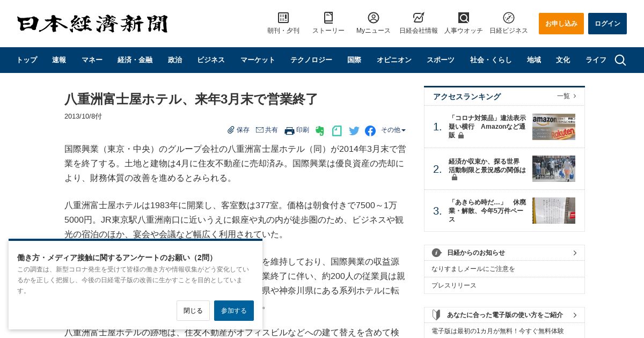Click the ログイン button
The image size is (644, 338).
point(608,24)
